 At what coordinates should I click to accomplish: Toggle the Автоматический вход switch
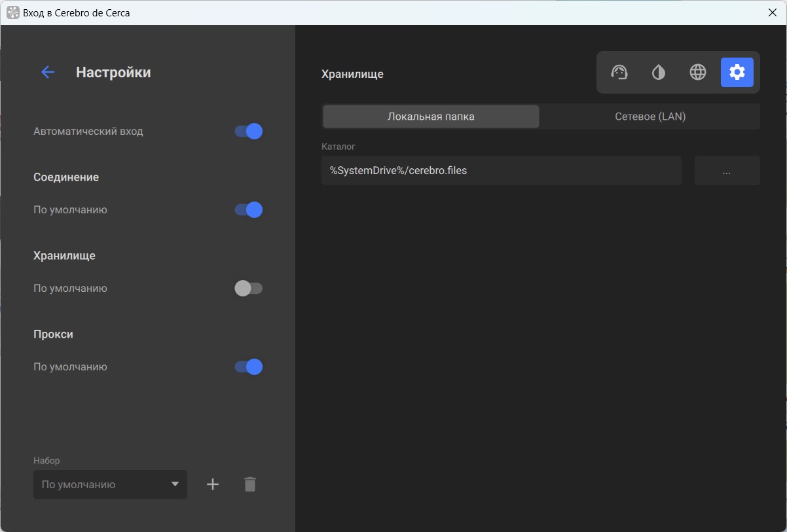pos(249,131)
